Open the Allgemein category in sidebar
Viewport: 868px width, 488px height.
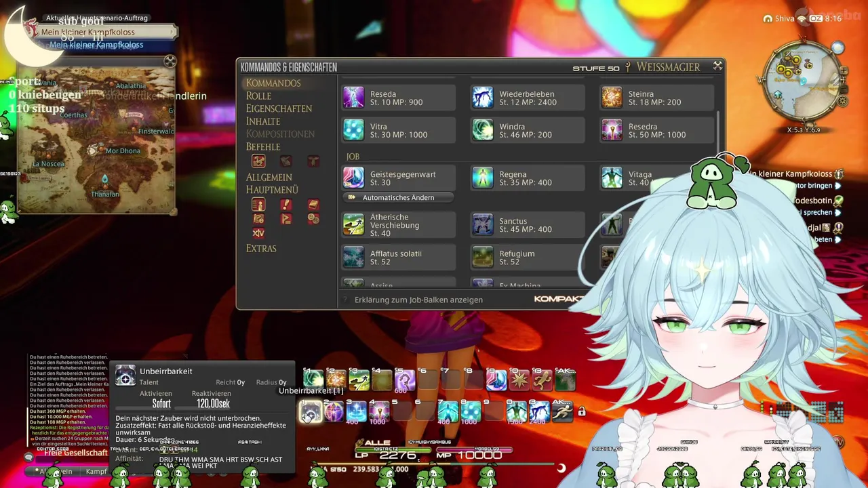tap(269, 177)
